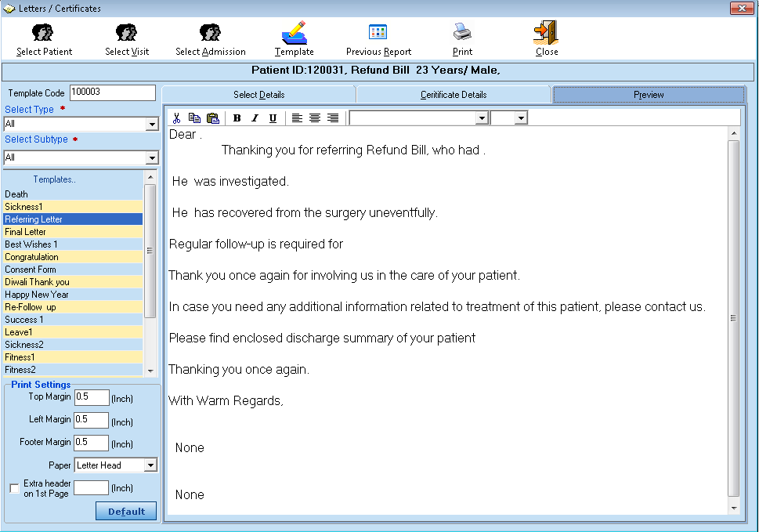
Task: Click the templates list scroll up arrow
Action: pos(150,177)
